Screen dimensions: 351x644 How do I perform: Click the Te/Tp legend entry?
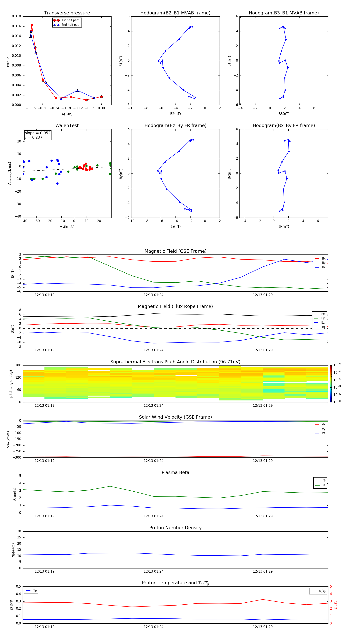(x=318, y=591)
